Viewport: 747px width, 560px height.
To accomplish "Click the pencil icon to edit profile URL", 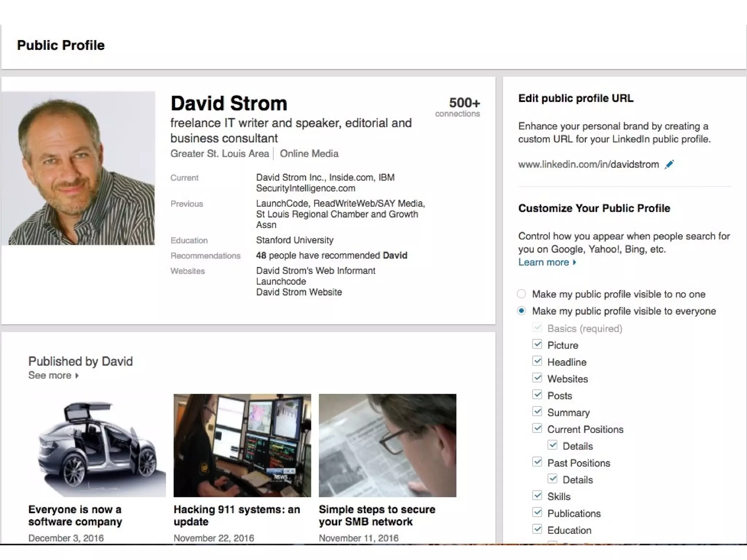I will point(669,164).
